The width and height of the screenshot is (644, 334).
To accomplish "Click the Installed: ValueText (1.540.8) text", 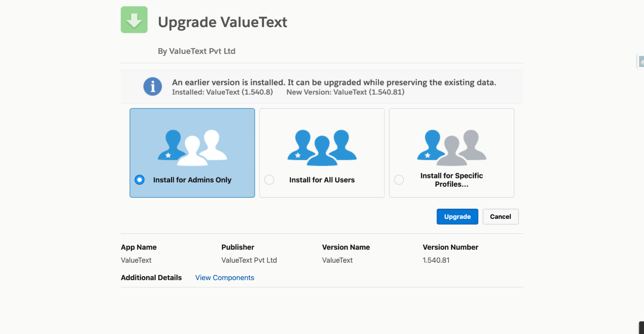I will pos(222,92).
